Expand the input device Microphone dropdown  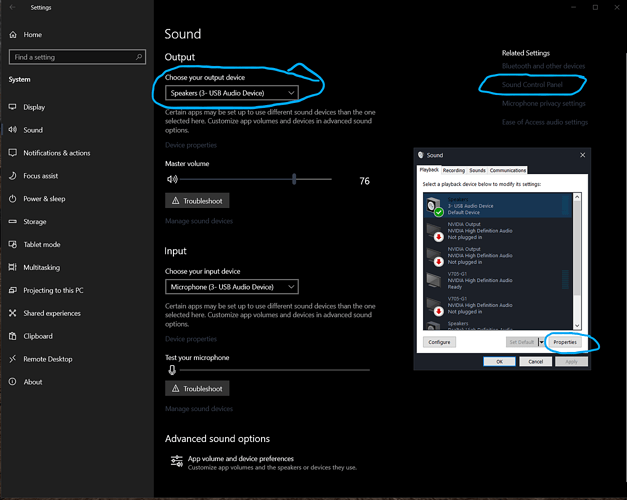point(232,287)
